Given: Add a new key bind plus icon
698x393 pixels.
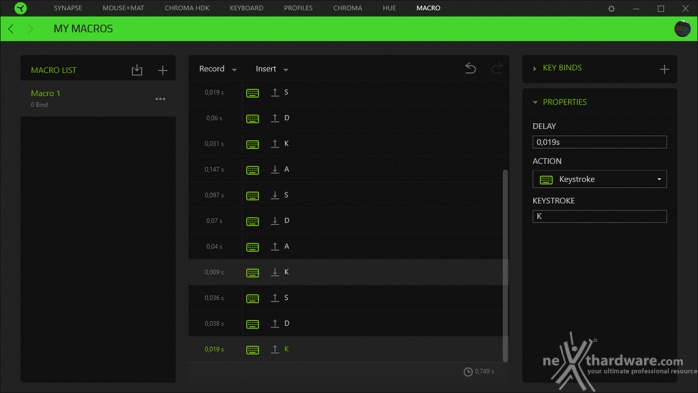Looking at the screenshot, I should click(x=664, y=69).
